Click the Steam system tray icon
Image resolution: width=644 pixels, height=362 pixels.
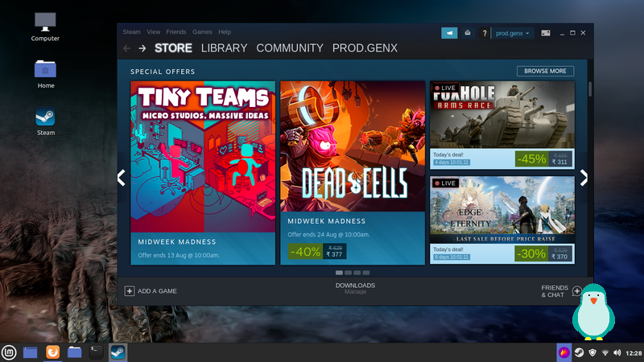[x=579, y=352]
